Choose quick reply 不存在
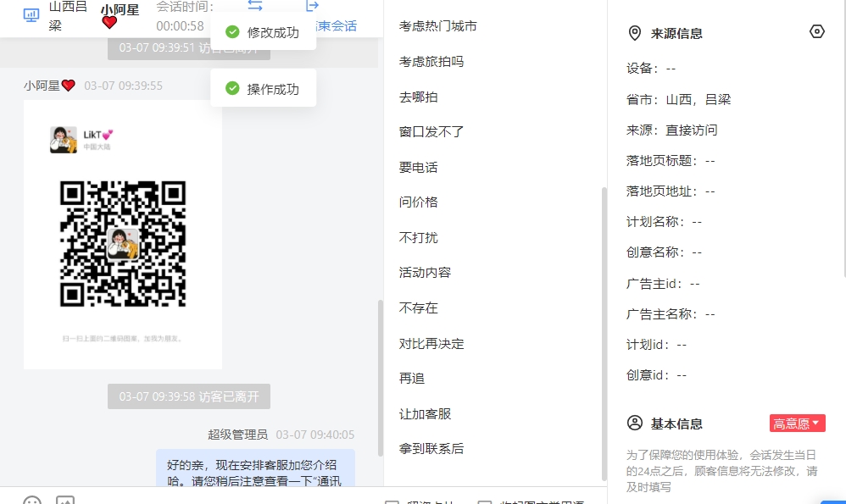Screen dimensions: 846x504 418,308
